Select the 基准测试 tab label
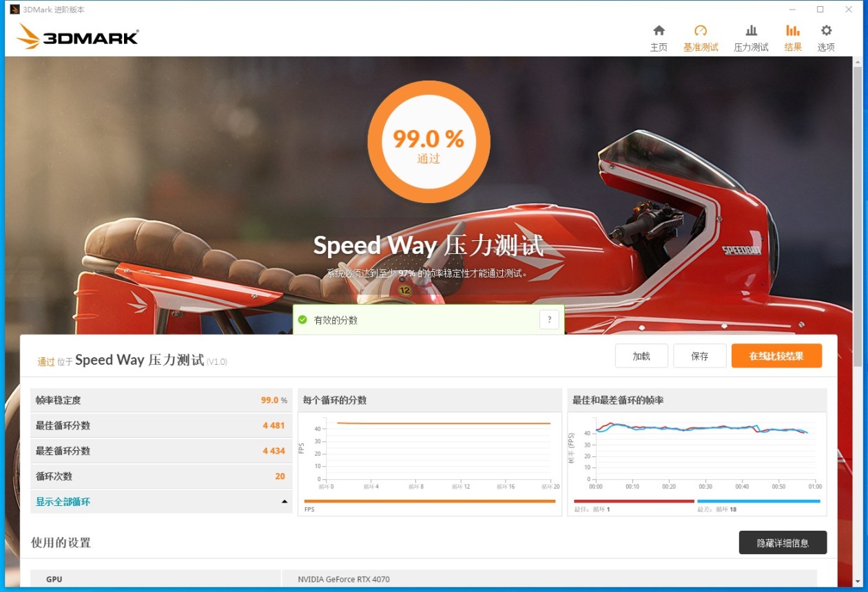This screenshot has height=592, width=868. pyautogui.click(x=701, y=47)
